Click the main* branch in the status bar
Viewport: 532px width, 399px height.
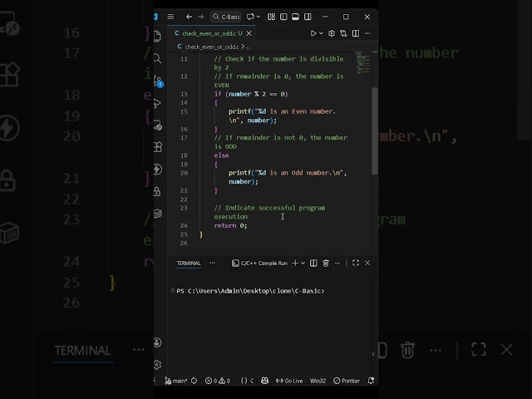[x=175, y=381]
